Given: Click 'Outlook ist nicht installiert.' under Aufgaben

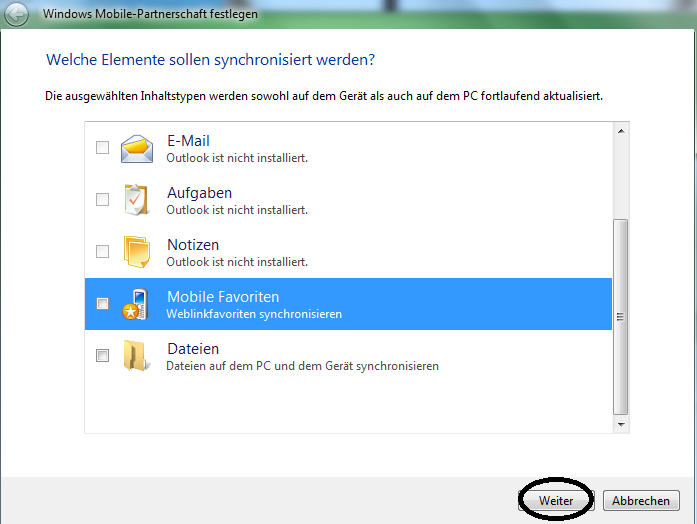Looking at the screenshot, I should click(237, 210).
